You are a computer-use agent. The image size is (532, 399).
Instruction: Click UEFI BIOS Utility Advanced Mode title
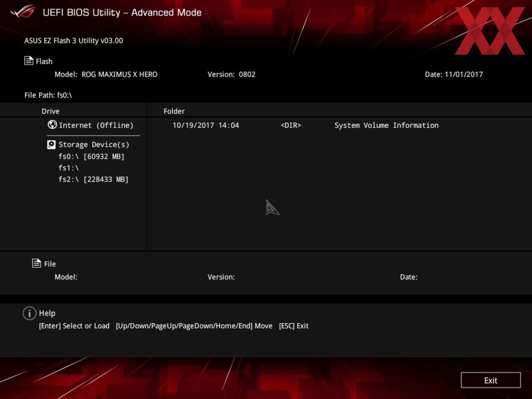click(x=122, y=13)
